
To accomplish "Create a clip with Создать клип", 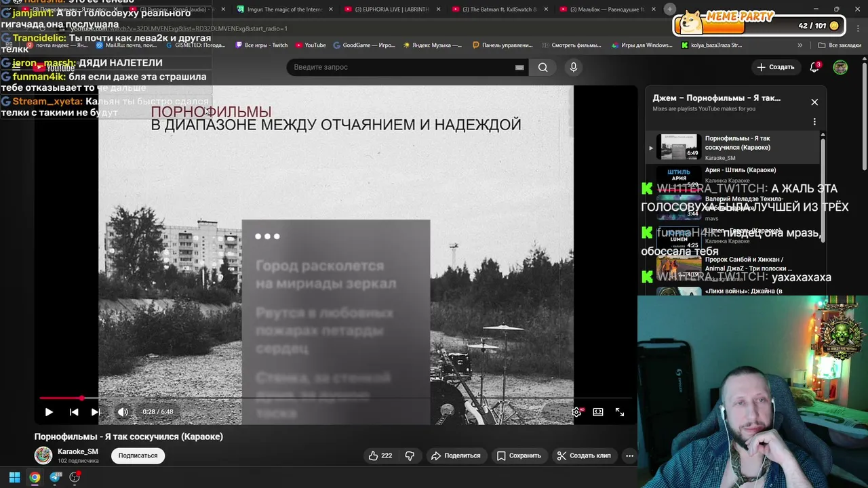I will 584,455.
